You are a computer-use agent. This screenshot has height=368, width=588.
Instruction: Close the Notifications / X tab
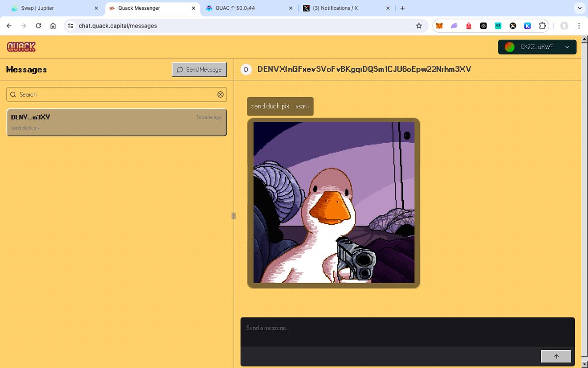(x=388, y=8)
